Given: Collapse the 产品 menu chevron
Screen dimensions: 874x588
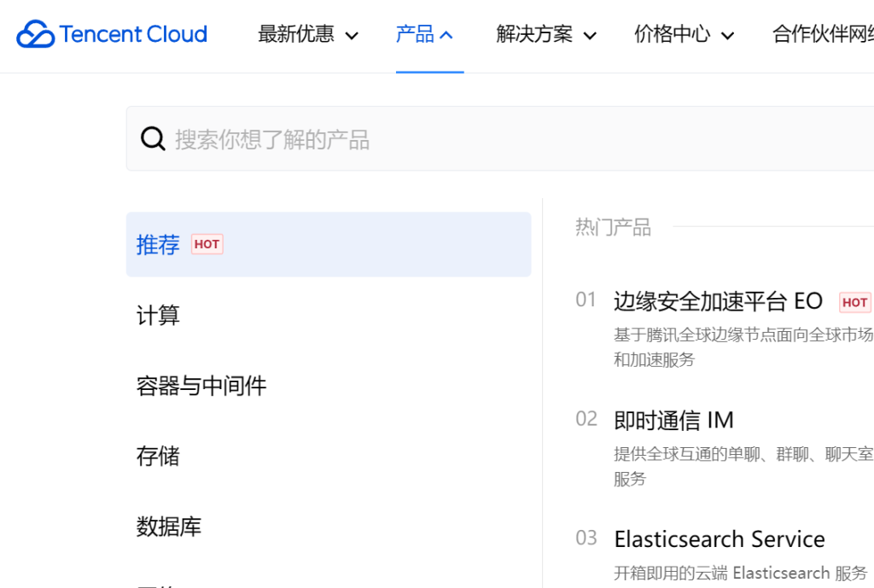Looking at the screenshot, I should [x=446, y=36].
